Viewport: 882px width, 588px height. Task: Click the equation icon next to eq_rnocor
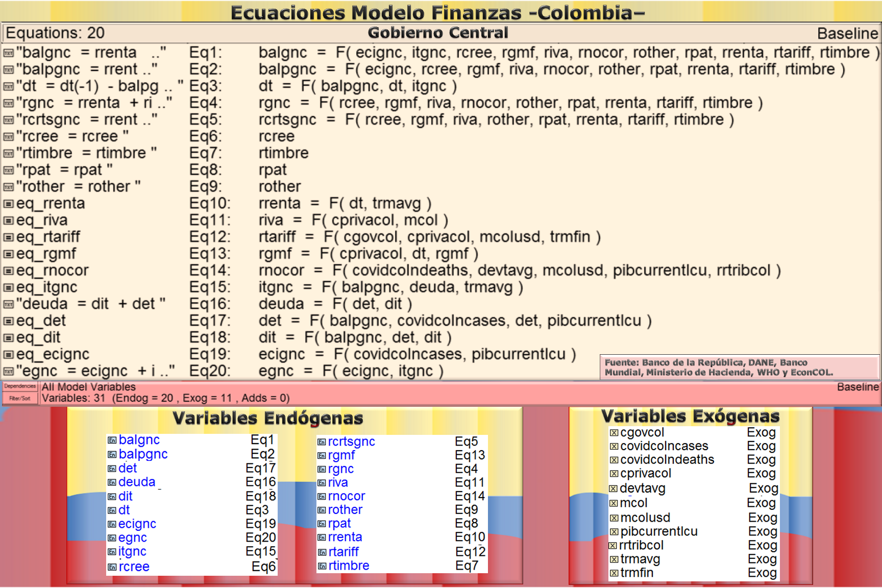pyautogui.click(x=8, y=271)
